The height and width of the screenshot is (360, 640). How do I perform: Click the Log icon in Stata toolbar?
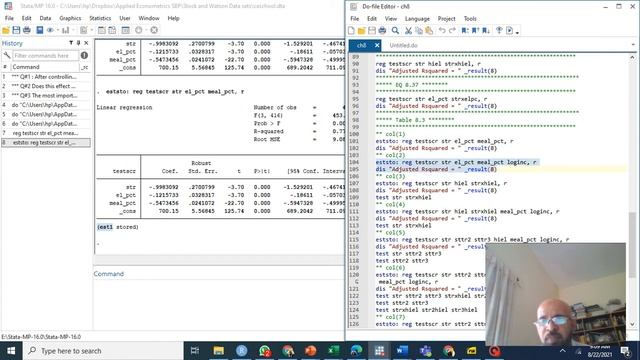40,30
